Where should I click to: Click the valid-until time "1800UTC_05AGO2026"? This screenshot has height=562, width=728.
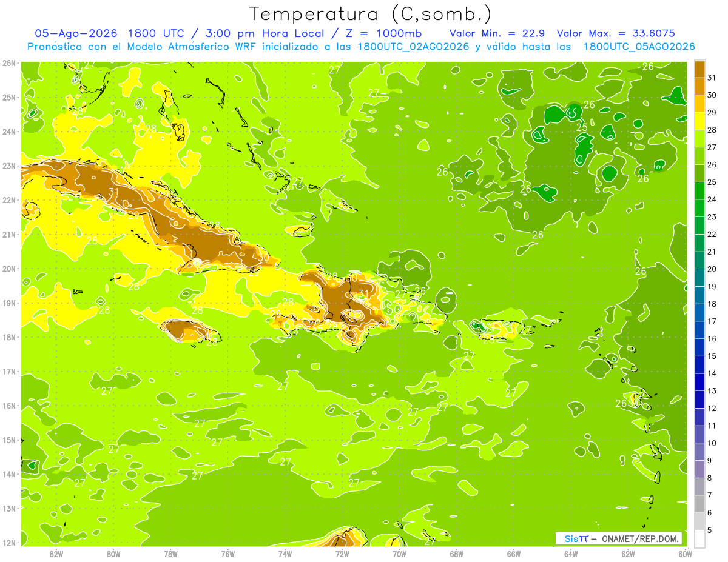point(639,47)
